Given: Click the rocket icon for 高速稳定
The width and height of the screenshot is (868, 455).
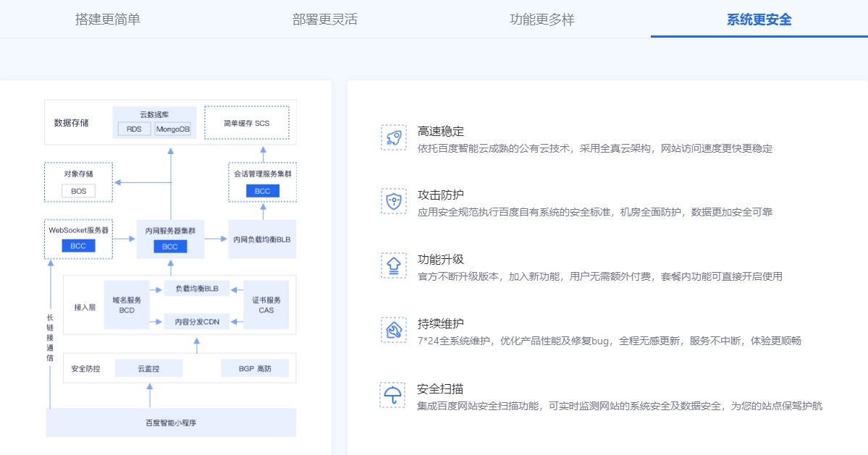Looking at the screenshot, I should pyautogui.click(x=393, y=137).
